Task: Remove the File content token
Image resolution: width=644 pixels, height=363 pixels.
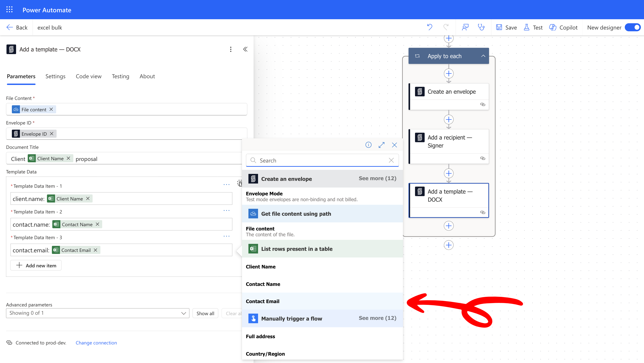Action: point(51,110)
